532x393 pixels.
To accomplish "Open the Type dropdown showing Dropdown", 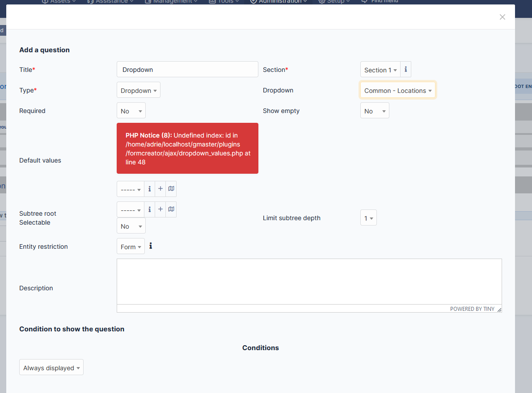I will (138, 90).
